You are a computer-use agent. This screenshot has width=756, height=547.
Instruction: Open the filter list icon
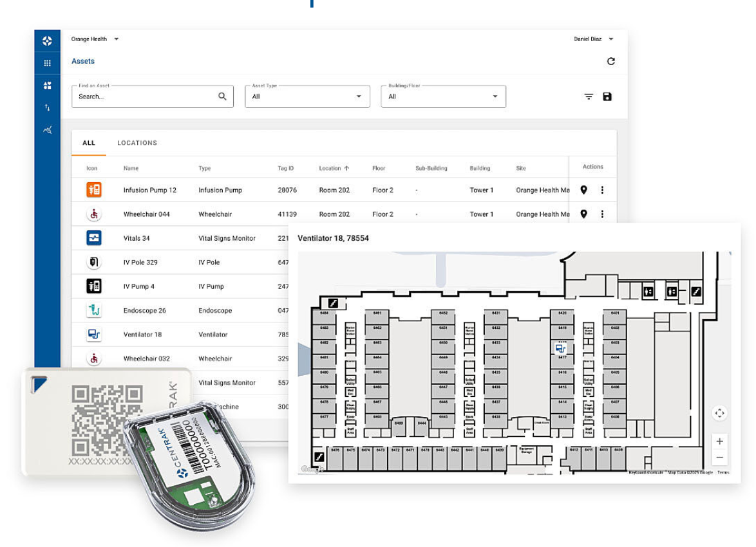589,97
